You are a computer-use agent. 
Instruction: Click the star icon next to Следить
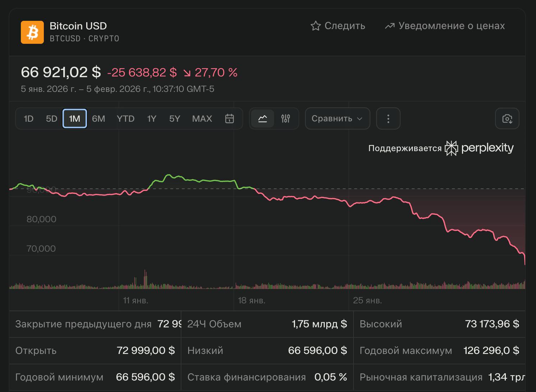pyautogui.click(x=316, y=26)
